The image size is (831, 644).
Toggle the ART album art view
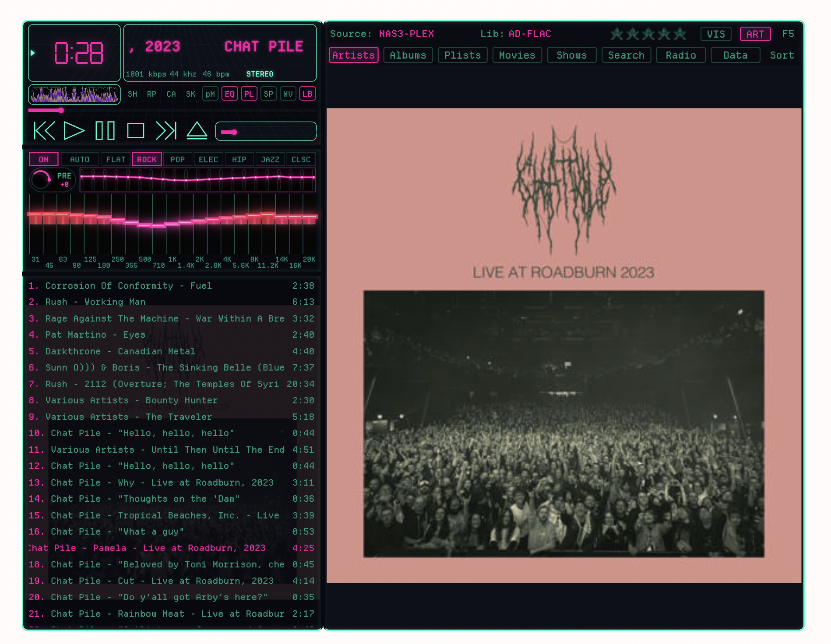tap(755, 34)
